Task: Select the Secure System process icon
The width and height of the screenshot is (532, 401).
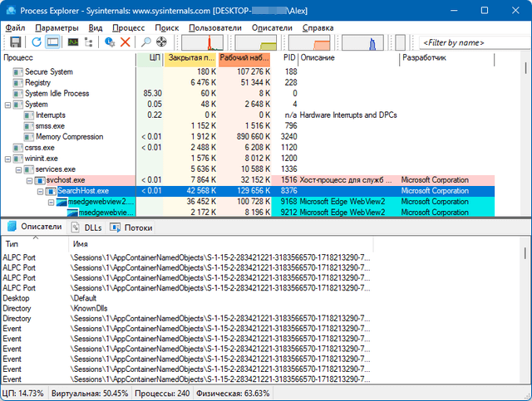Action: coord(18,72)
